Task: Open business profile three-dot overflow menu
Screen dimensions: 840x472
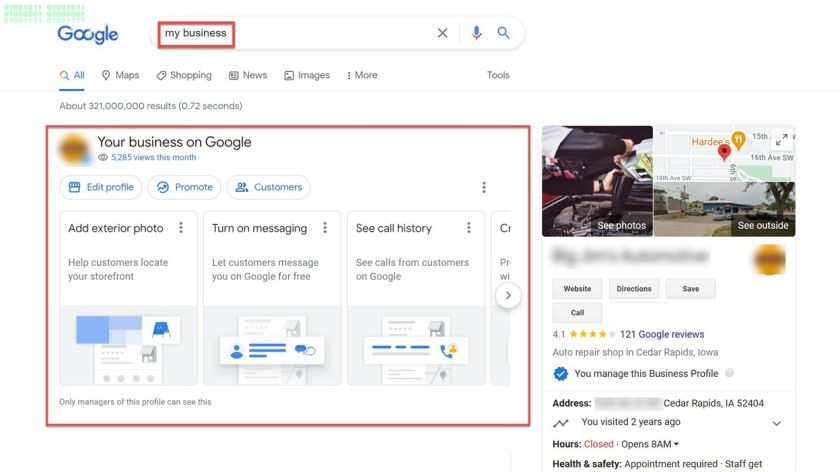Action: click(x=484, y=187)
